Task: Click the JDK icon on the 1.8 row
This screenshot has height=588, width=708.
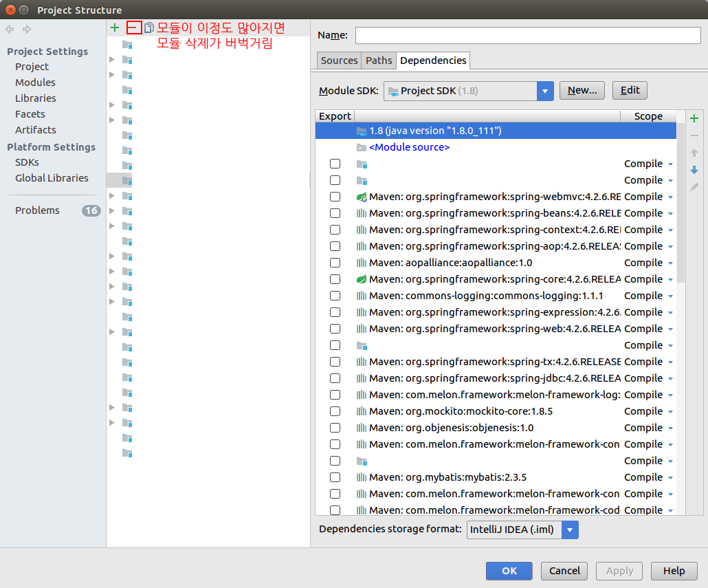Action: [x=362, y=131]
